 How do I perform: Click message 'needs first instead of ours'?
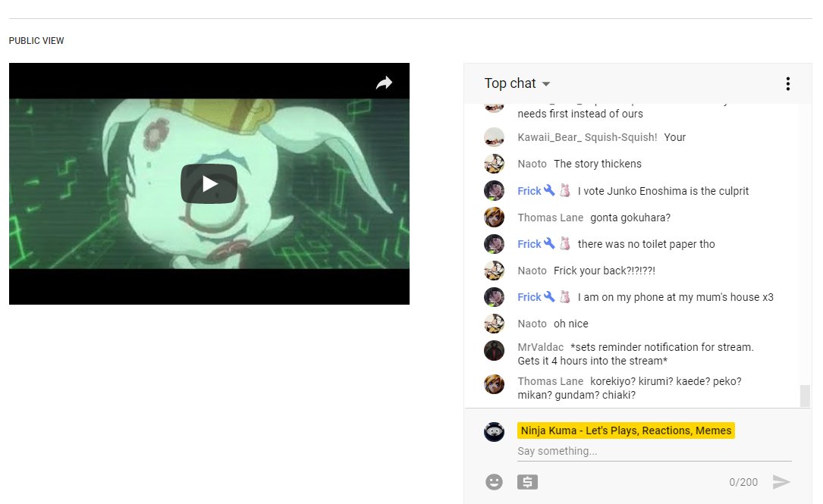coord(580,114)
